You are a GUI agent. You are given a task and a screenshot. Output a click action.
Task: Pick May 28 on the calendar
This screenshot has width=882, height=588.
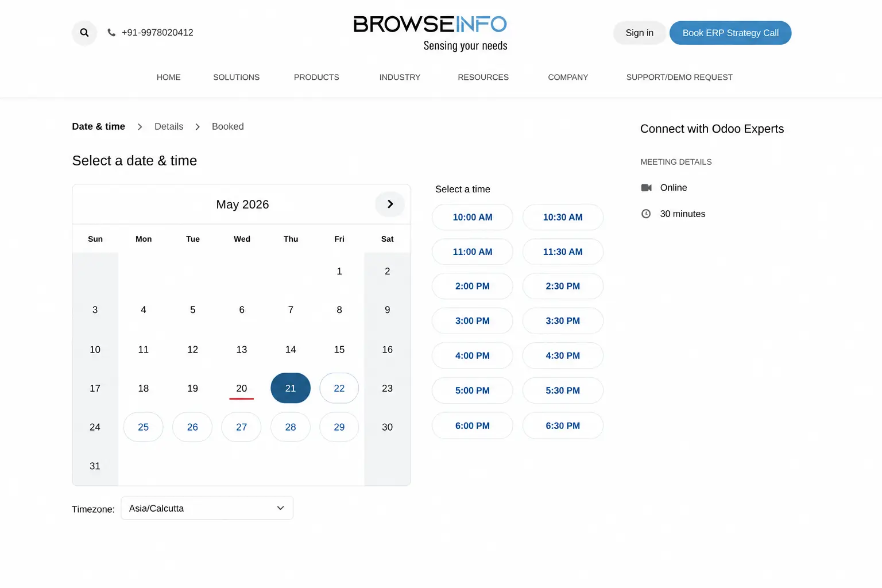tap(291, 427)
